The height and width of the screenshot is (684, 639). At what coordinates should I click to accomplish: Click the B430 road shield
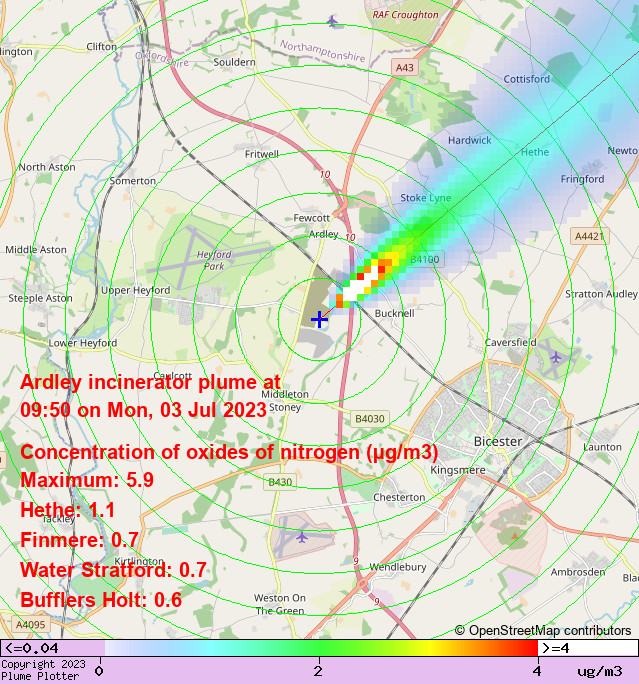point(280,482)
